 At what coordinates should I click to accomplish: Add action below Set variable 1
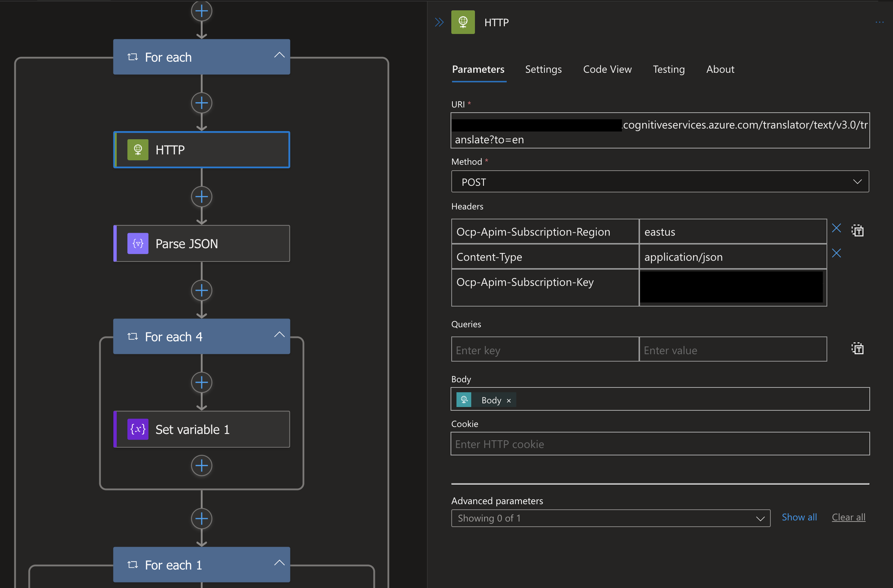(x=202, y=466)
